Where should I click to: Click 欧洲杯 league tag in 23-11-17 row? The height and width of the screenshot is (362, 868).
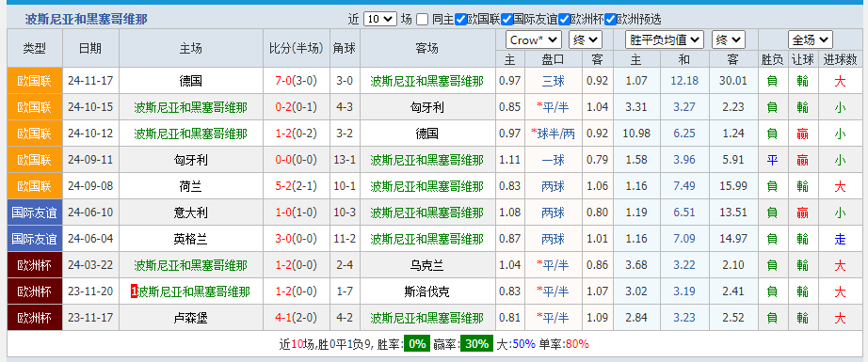pos(34,318)
